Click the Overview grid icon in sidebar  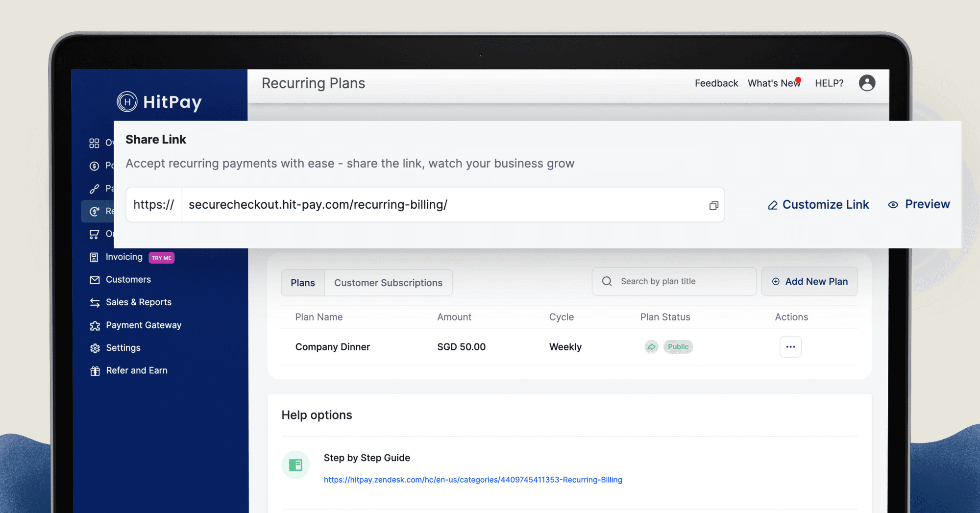(94, 143)
